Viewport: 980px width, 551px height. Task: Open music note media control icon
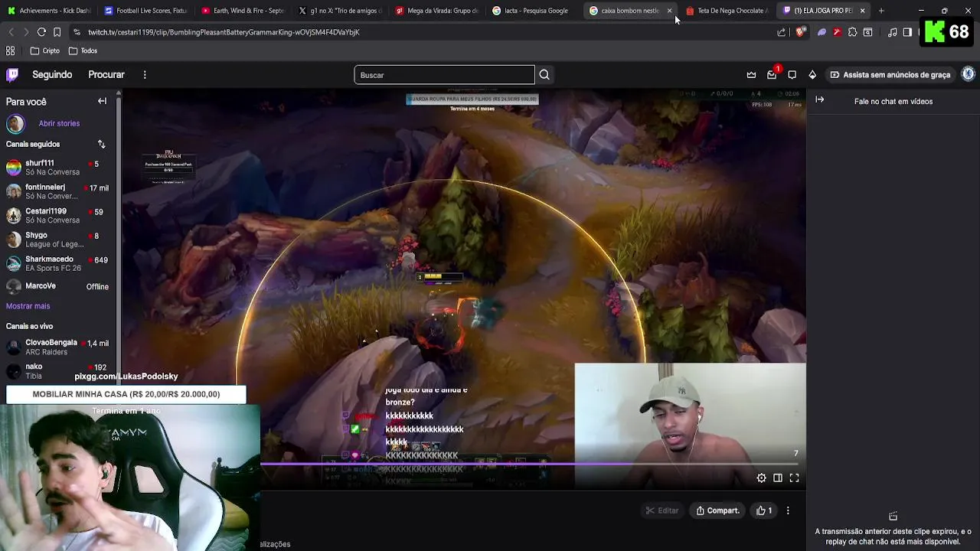892,32
